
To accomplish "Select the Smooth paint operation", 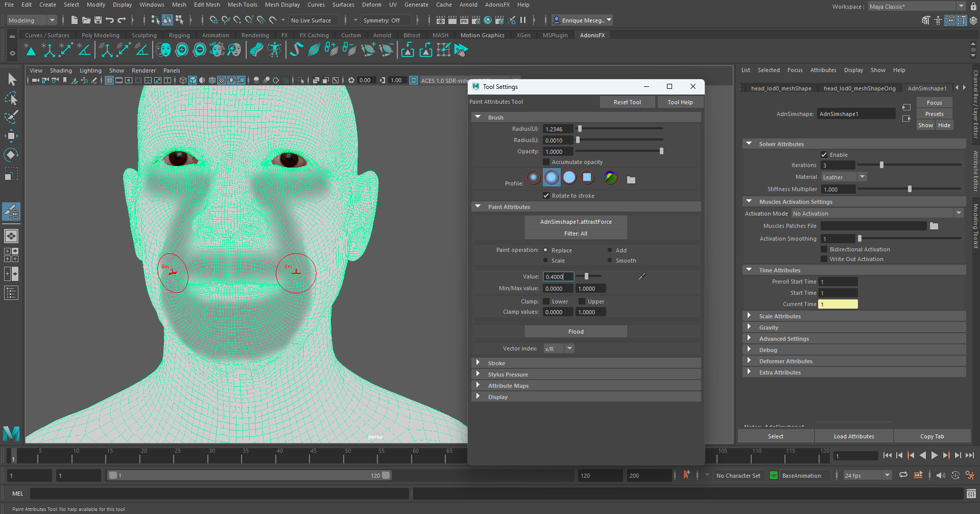I will point(610,260).
